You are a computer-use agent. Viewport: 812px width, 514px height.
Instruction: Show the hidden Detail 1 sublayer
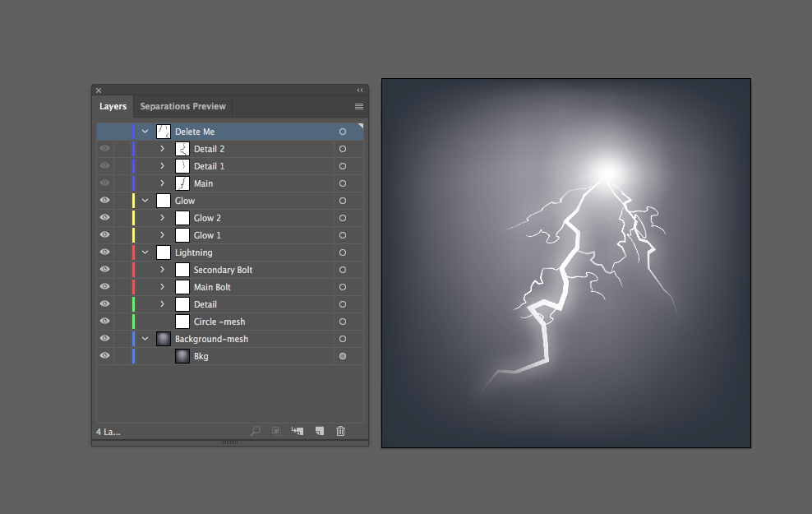104,166
